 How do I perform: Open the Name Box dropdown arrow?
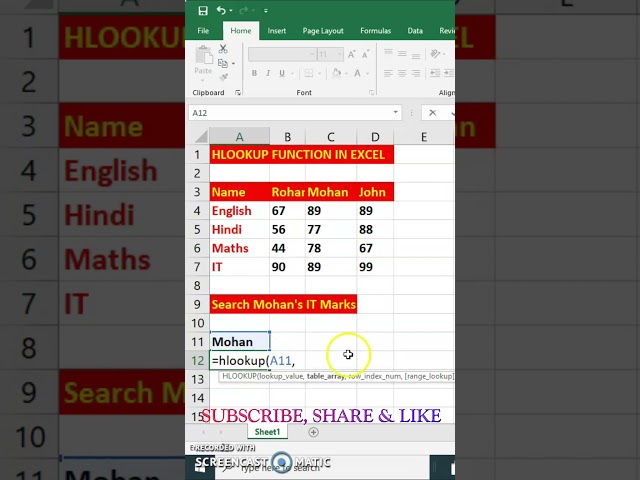(x=396, y=112)
